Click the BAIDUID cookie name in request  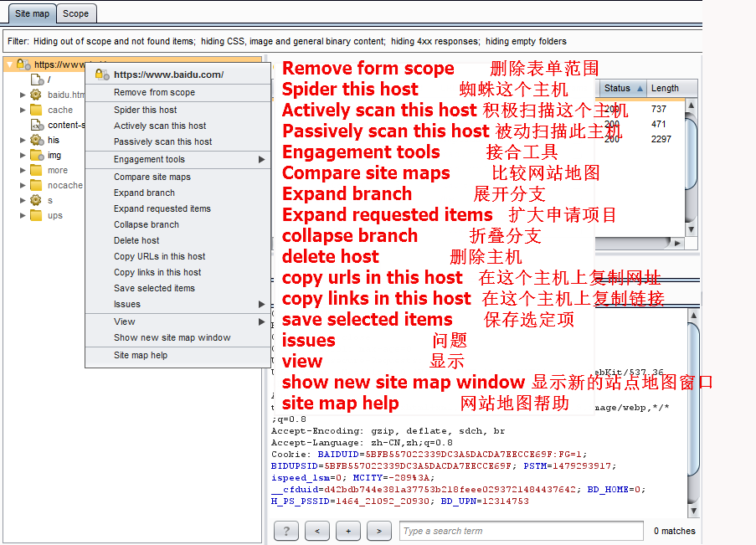(337, 455)
